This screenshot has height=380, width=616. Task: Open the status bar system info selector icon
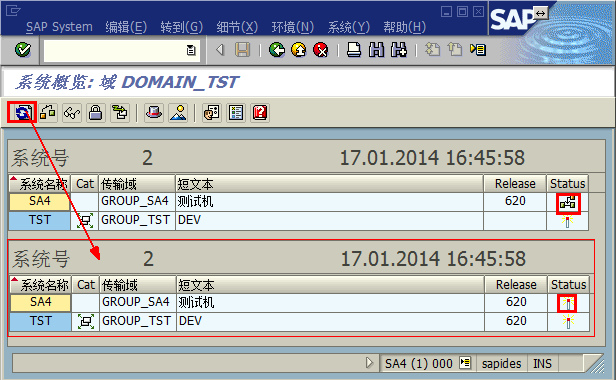coord(465,363)
